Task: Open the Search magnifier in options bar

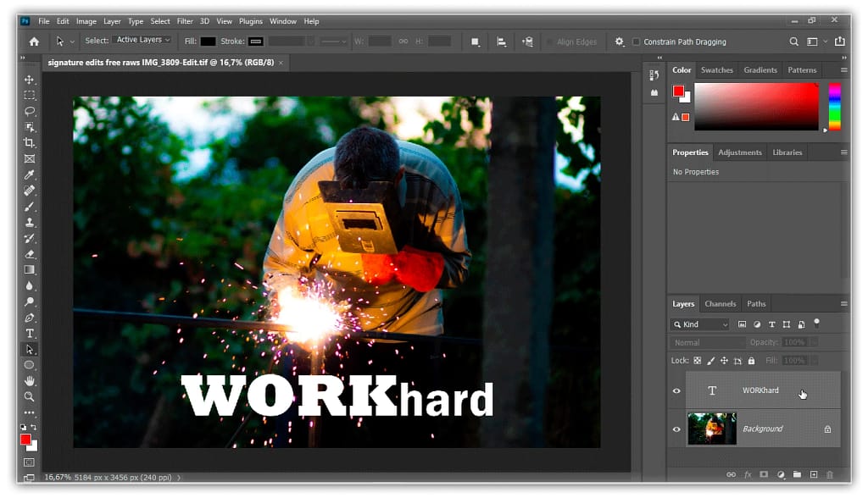Action: [793, 41]
